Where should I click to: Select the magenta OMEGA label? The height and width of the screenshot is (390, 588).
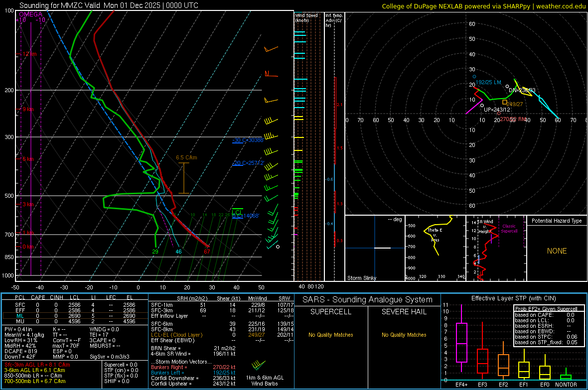[31, 14]
